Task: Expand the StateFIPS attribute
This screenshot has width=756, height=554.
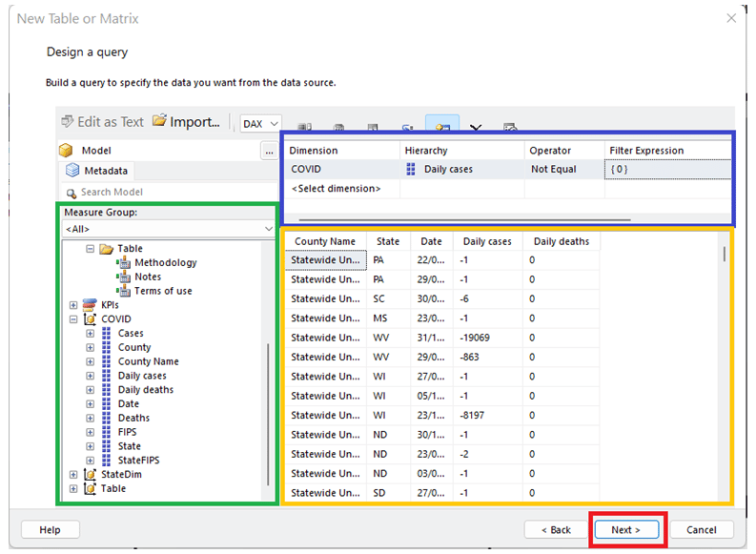Action: coord(91,461)
